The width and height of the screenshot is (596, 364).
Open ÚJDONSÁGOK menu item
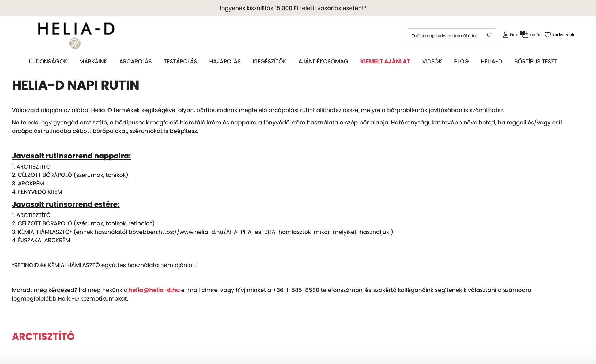click(x=48, y=62)
